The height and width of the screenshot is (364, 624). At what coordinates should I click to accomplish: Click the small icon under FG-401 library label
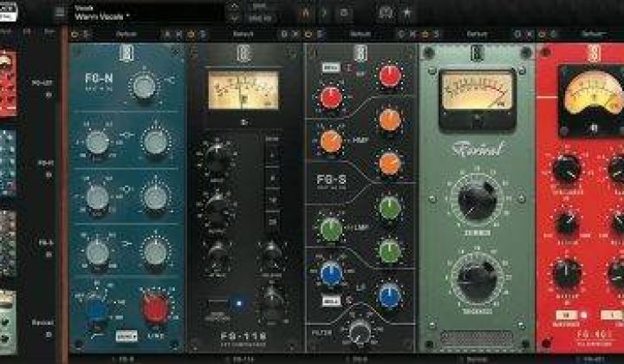[x=49, y=94]
